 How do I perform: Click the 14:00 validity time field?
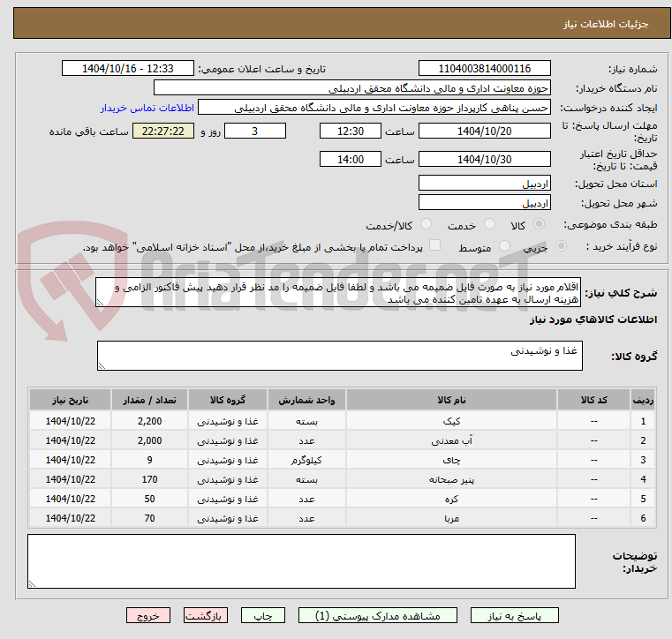pos(351,160)
